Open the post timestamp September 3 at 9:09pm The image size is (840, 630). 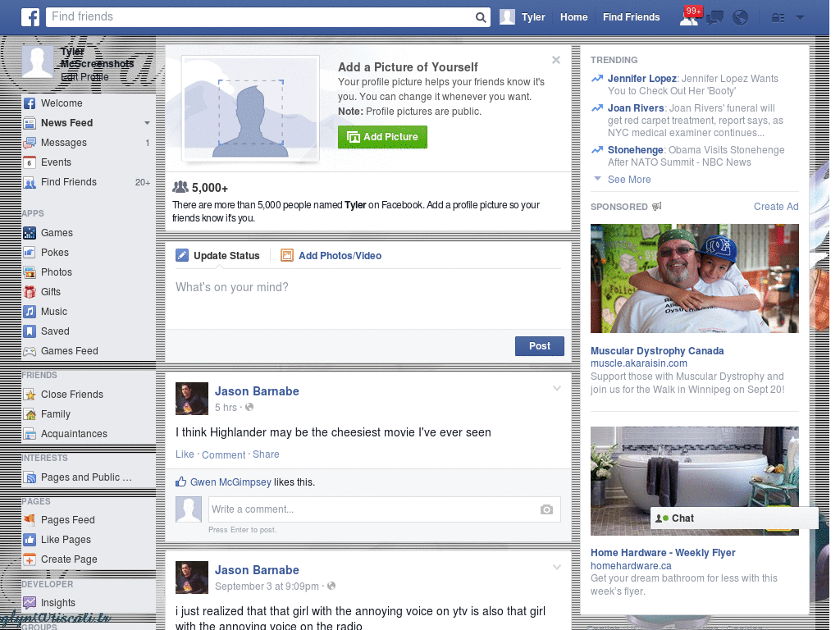pyautogui.click(x=267, y=587)
